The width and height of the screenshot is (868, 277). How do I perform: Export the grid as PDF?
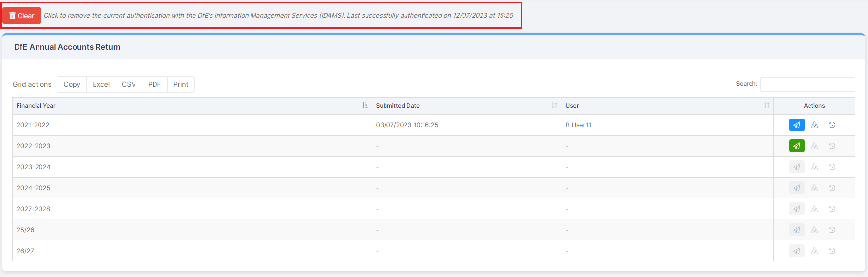154,84
